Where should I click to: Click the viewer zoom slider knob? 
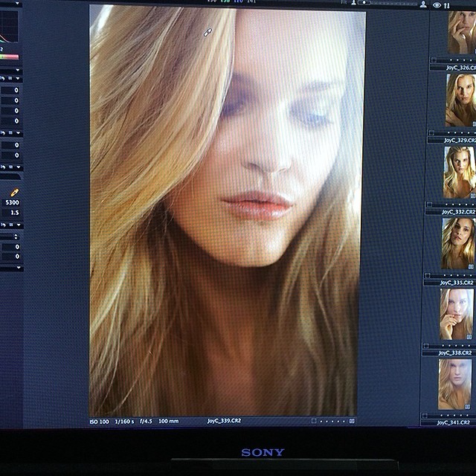(x=364, y=2)
